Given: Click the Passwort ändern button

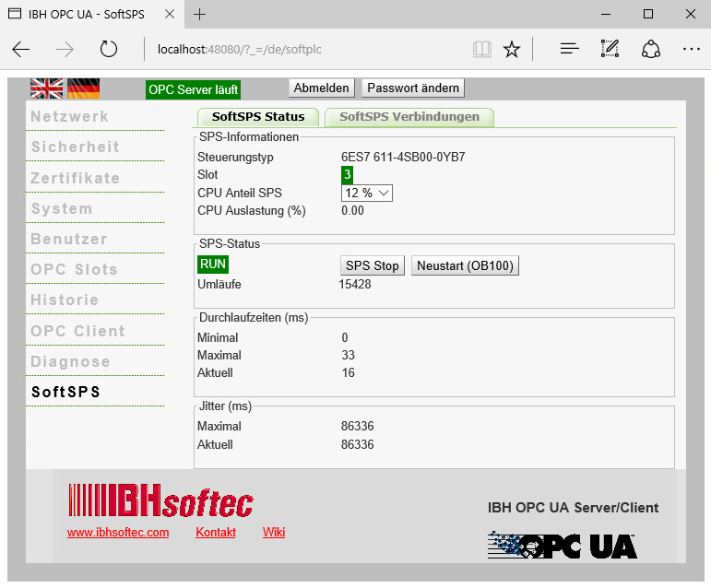Looking at the screenshot, I should tap(413, 88).
